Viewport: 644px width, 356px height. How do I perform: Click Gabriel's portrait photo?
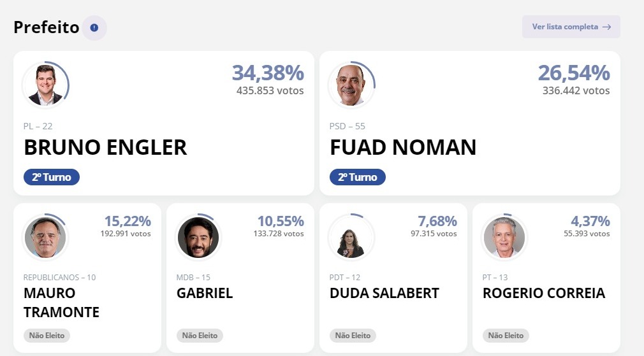point(198,237)
